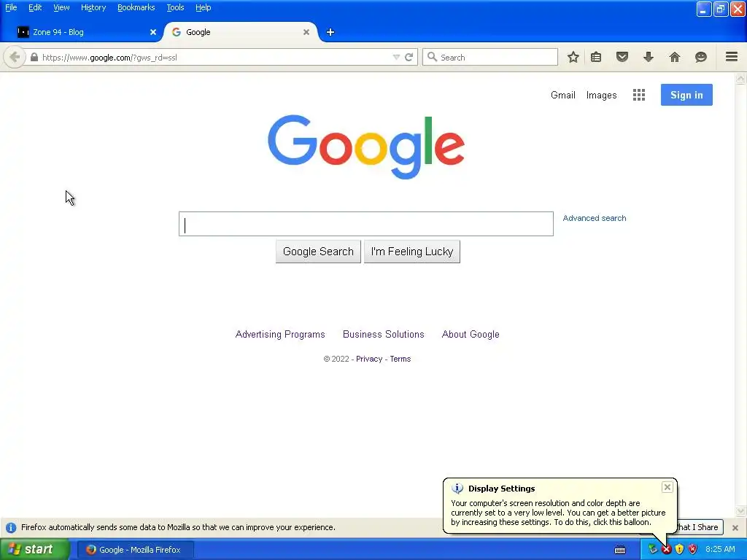Open the Bookmarks menu

136,7
